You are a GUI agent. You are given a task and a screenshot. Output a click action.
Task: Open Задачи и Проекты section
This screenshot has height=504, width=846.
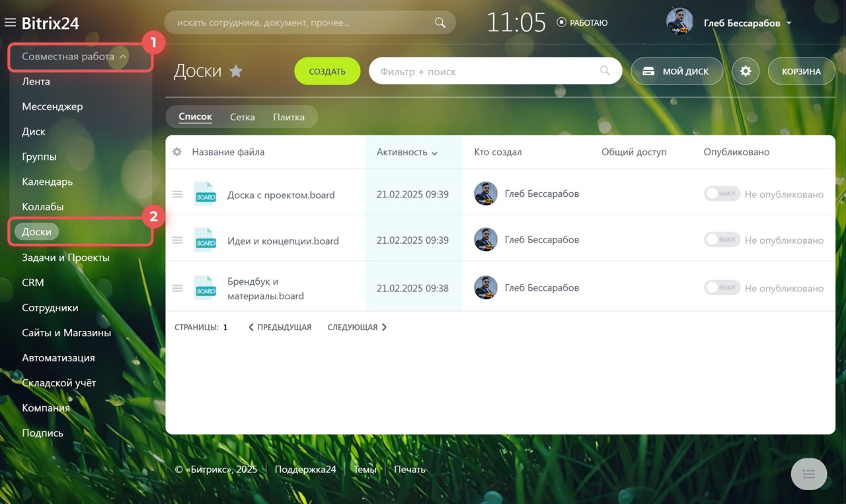pos(65,258)
